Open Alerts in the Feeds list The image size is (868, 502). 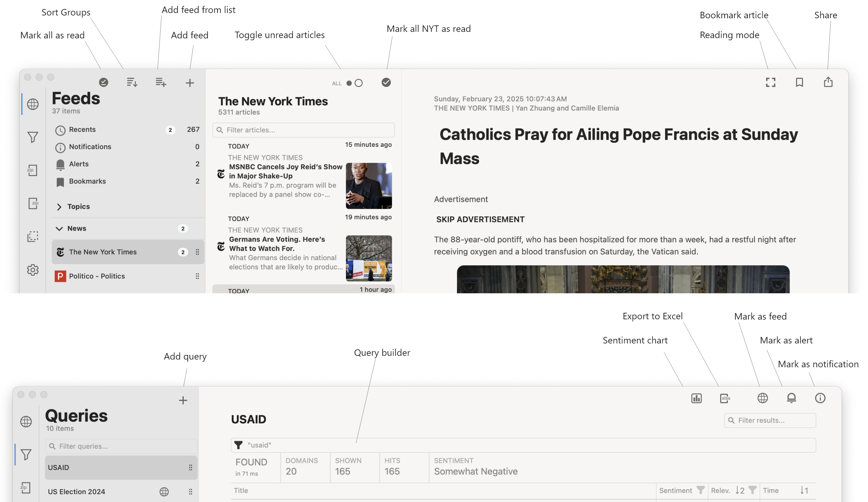127,164
